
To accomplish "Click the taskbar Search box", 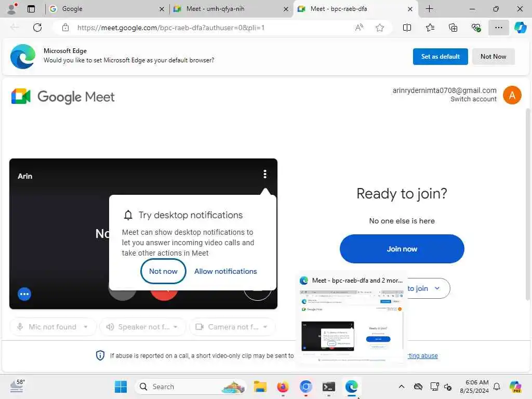I will coord(190,387).
